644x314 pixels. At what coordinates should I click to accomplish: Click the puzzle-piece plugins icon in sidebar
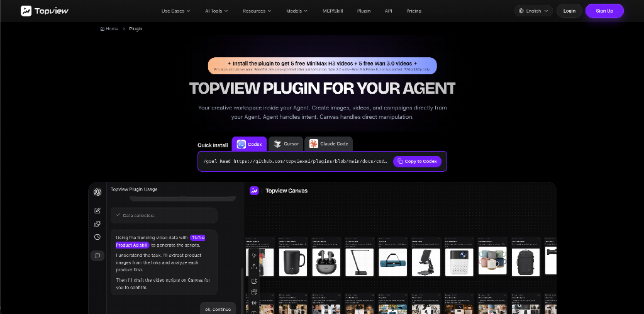(97, 224)
